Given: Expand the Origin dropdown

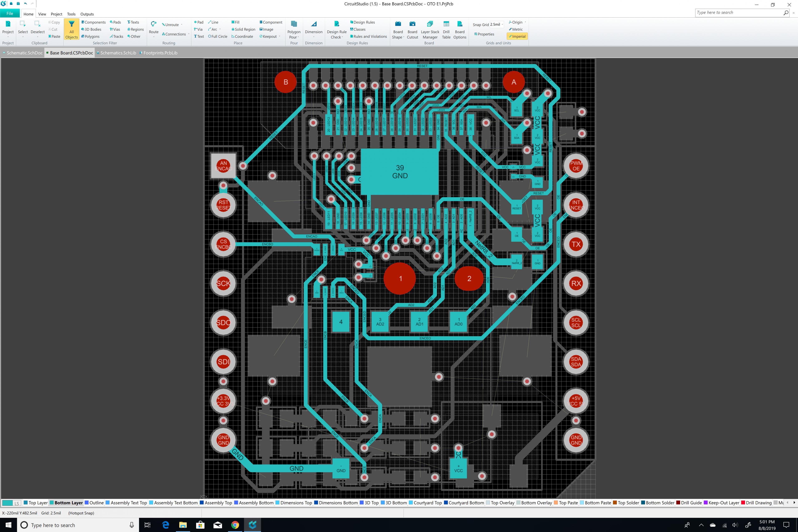Looking at the screenshot, I should (525, 22).
